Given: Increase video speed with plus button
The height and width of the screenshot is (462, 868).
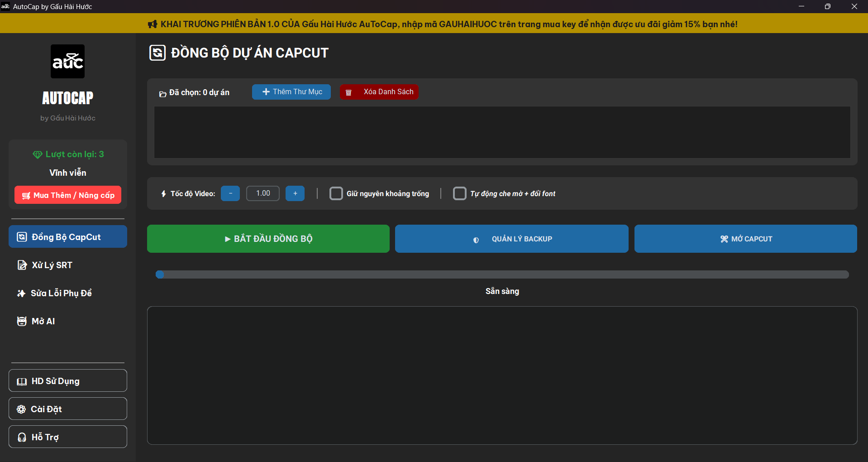Looking at the screenshot, I should pos(295,193).
